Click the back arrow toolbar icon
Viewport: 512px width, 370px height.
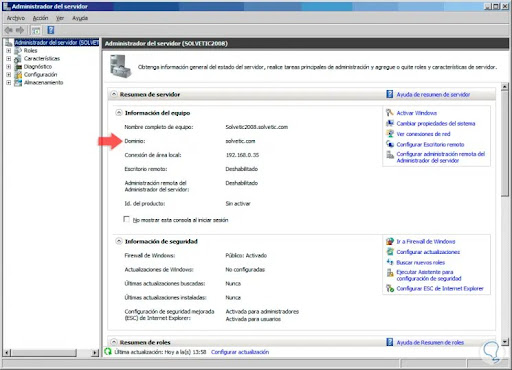click(x=9, y=30)
